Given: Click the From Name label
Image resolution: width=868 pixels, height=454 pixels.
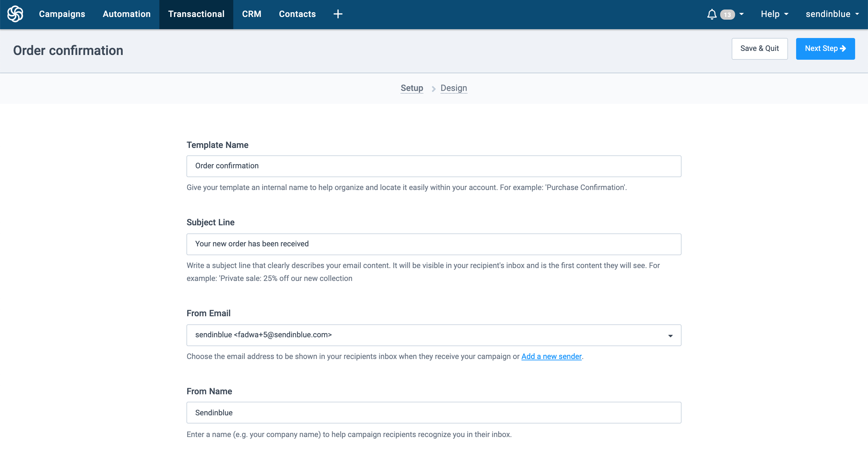Looking at the screenshot, I should point(209,391).
